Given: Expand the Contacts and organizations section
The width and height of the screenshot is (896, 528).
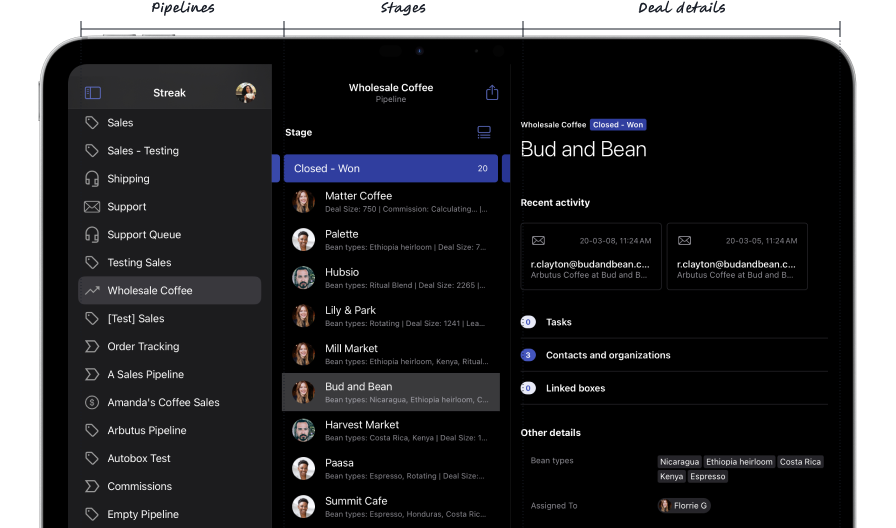Looking at the screenshot, I should click(x=674, y=355).
